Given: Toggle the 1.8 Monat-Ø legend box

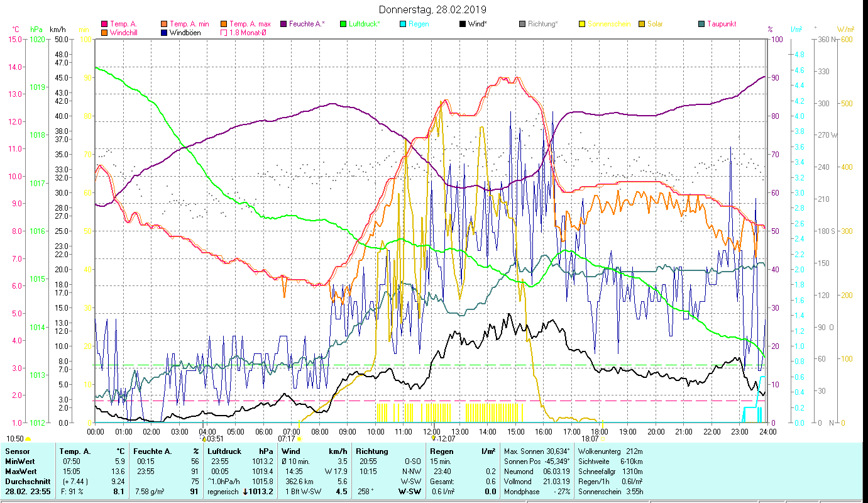Looking at the screenshot, I should (224, 33).
